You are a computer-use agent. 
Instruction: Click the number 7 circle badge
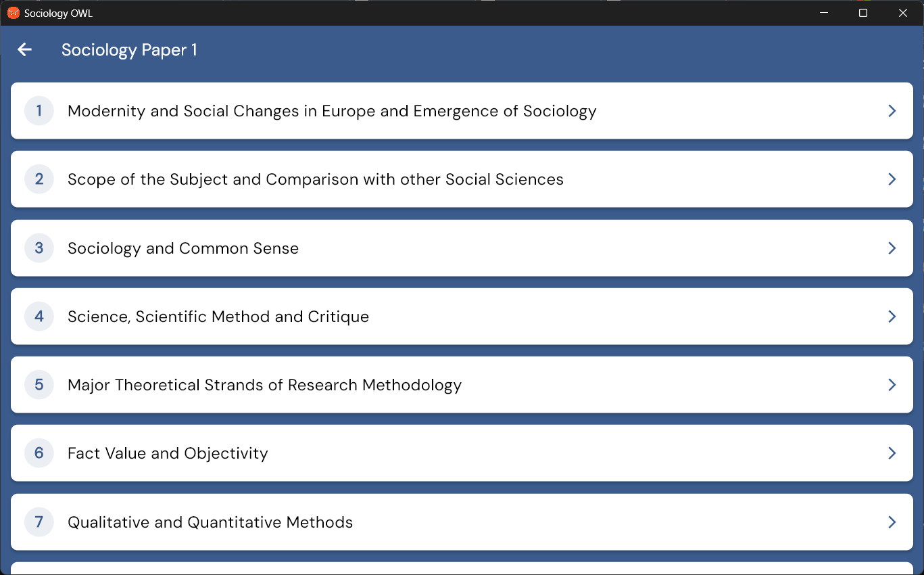click(39, 522)
